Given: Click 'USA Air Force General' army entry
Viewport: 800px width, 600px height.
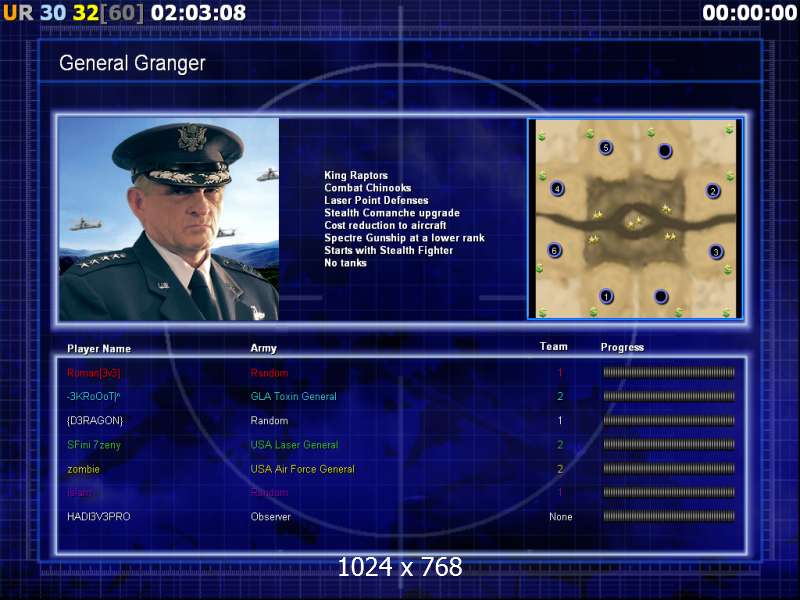Looking at the screenshot, I should [x=303, y=469].
